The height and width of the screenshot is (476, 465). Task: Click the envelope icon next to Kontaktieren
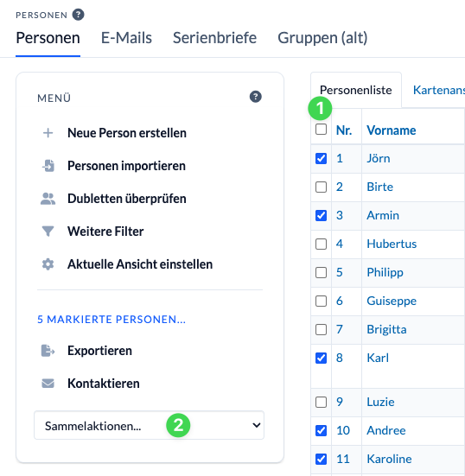(48, 384)
